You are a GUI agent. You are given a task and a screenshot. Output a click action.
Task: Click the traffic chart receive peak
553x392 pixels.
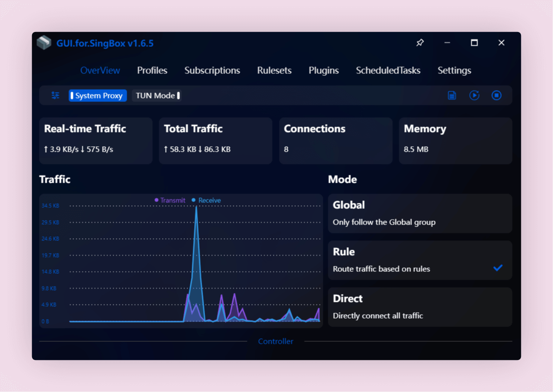tap(196, 208)
